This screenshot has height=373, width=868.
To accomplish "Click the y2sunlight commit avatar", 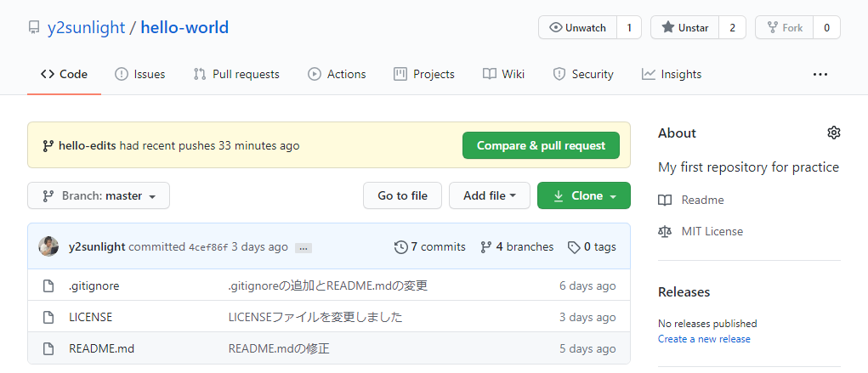I will (48, 246).
